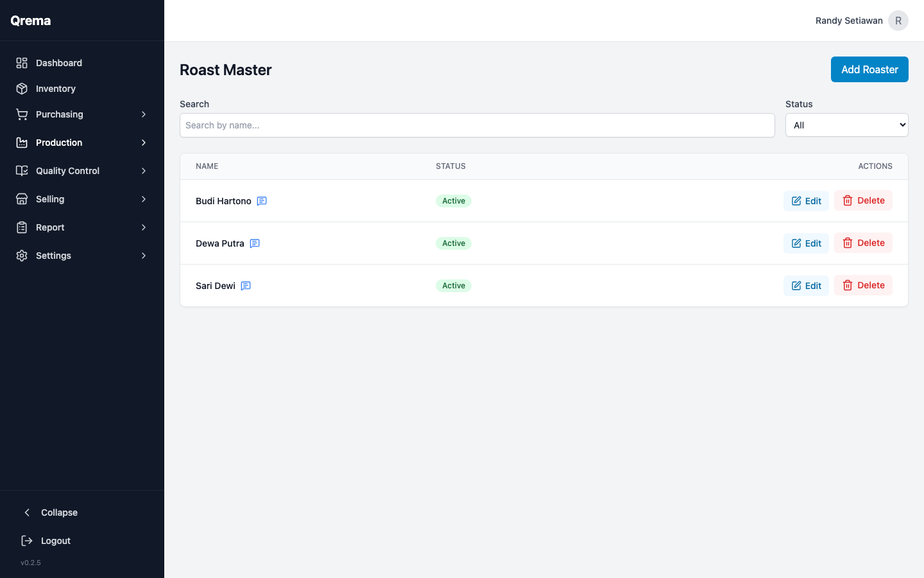This screenshot has width=924, height=578.
Task: Edit the Budi Hartono roaster
Action: tap(806, 201)
